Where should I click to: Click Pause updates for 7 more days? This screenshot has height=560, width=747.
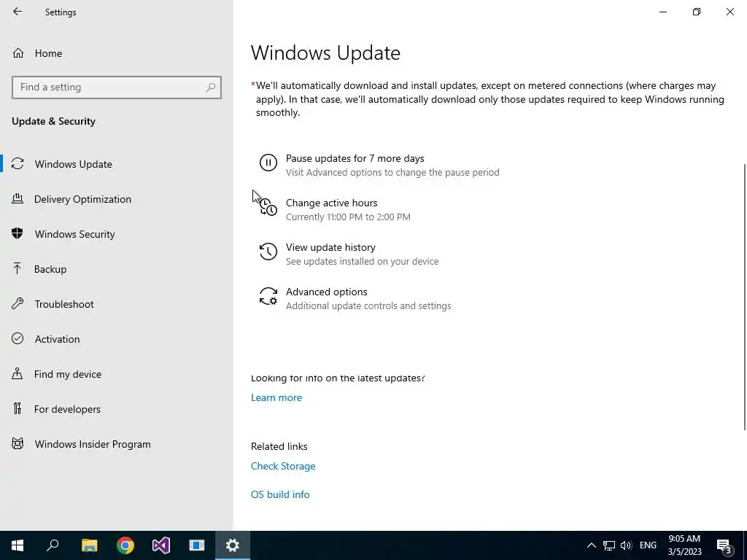tap(355, 158)
